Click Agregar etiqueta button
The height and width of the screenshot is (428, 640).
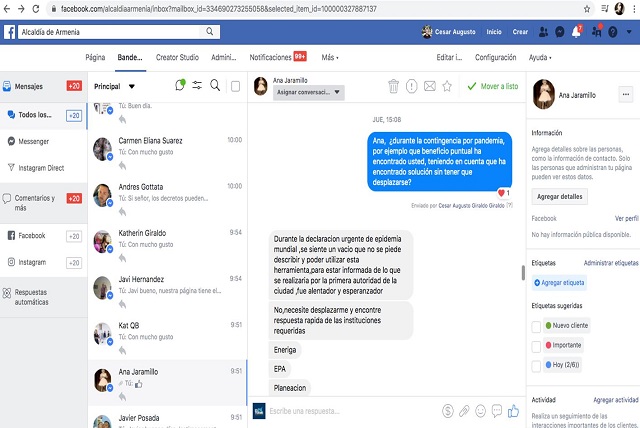[x=559, y=282]
